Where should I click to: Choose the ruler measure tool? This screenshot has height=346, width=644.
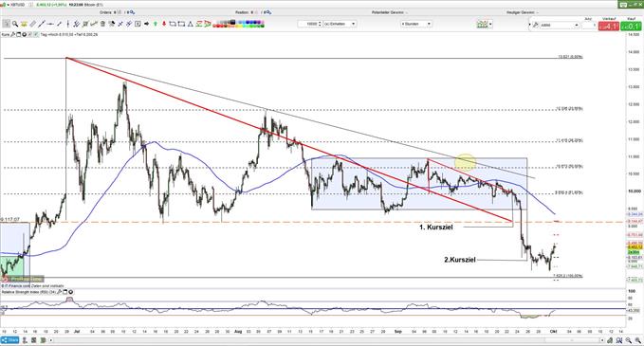[x=32, y=24]
